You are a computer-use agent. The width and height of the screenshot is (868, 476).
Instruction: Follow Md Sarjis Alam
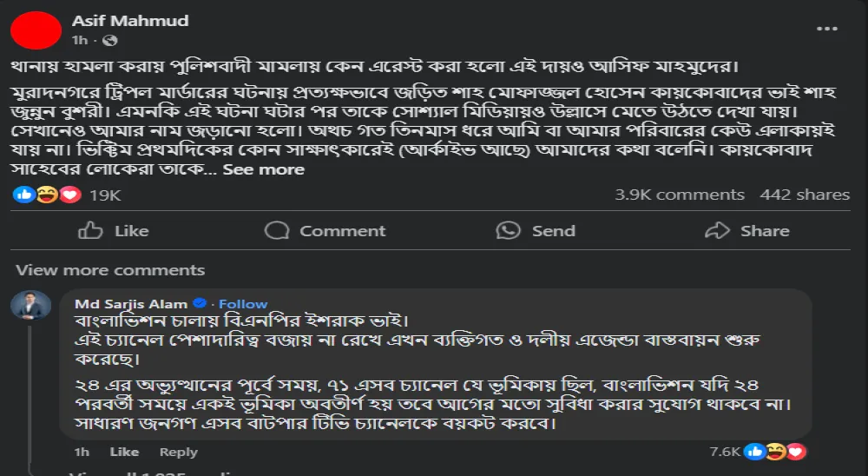(243, 304)
